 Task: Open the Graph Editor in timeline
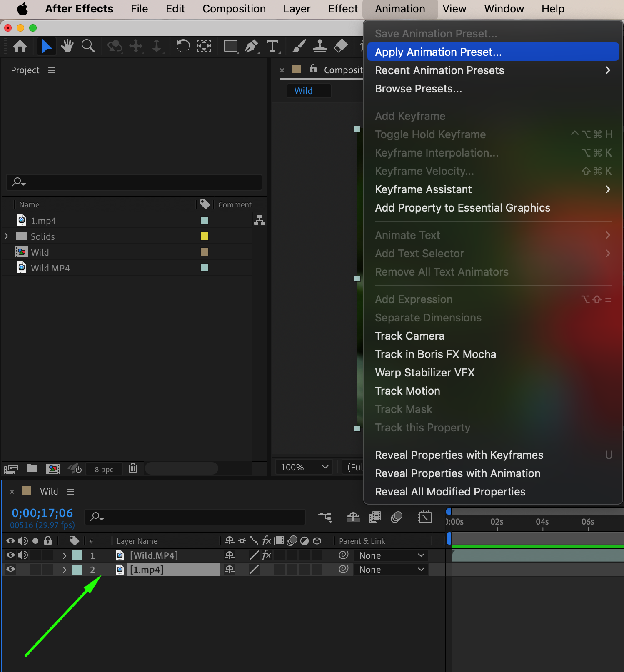[425, 517]
